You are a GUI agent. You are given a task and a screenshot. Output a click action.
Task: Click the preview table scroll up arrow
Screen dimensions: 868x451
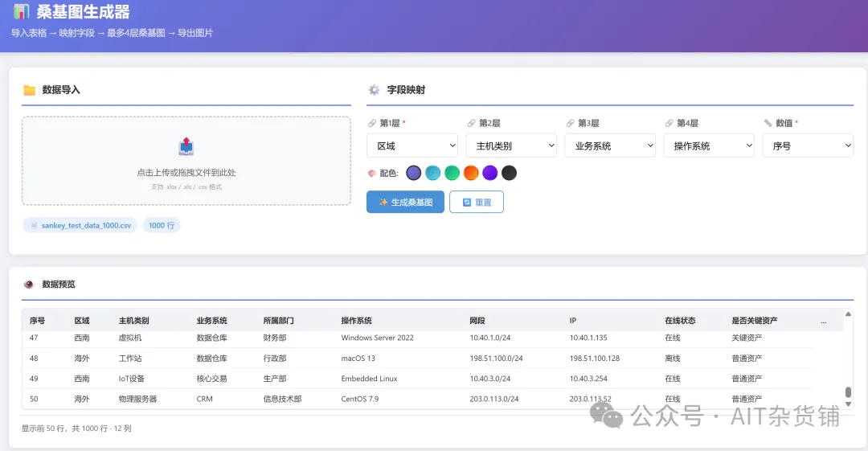tap(848, 314)
